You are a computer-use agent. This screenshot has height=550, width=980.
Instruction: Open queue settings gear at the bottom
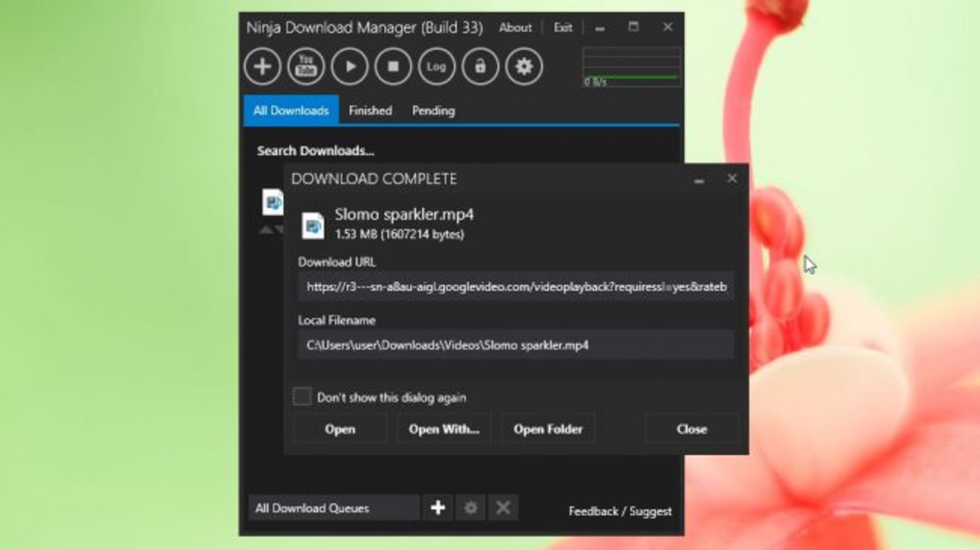click(x=470, y=507)
